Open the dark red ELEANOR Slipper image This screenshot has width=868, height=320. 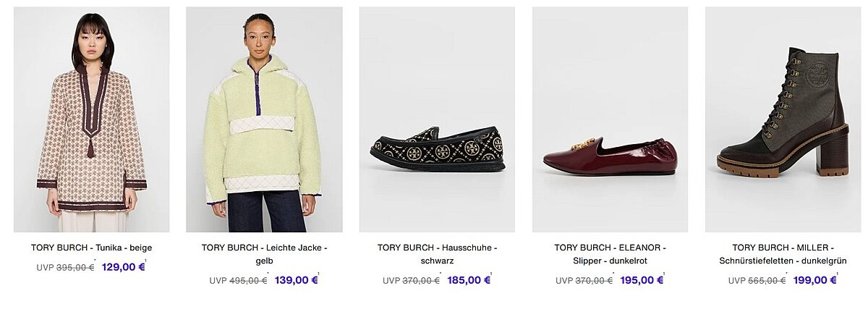point(610,119)
